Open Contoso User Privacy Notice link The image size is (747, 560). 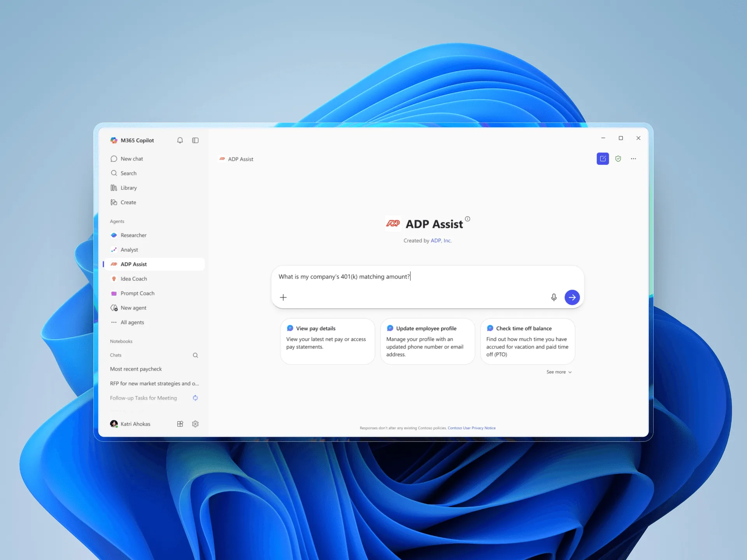(x=472, y=428)
